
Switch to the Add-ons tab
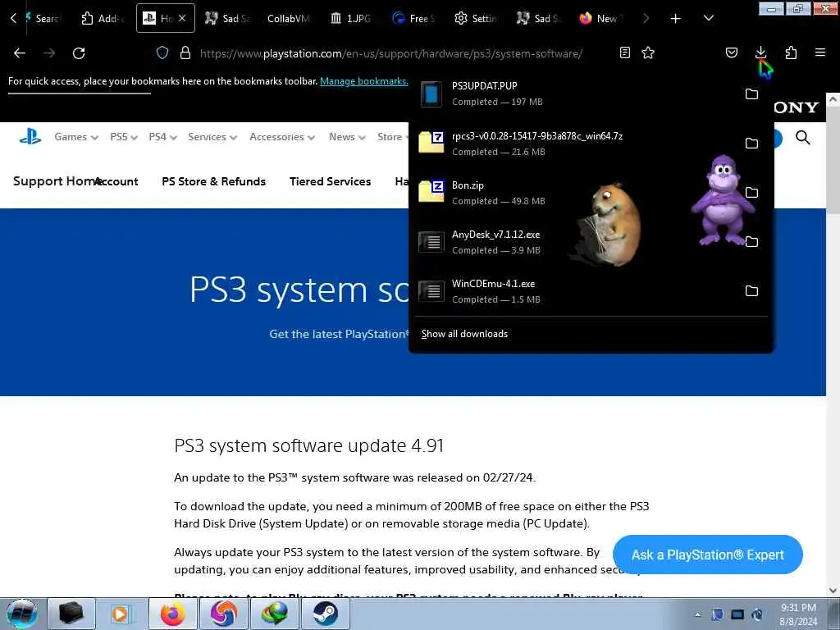[x=103, y=19]
